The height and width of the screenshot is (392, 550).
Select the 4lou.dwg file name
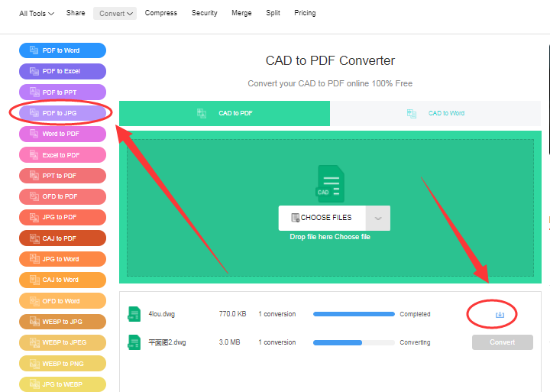[161, 314]
